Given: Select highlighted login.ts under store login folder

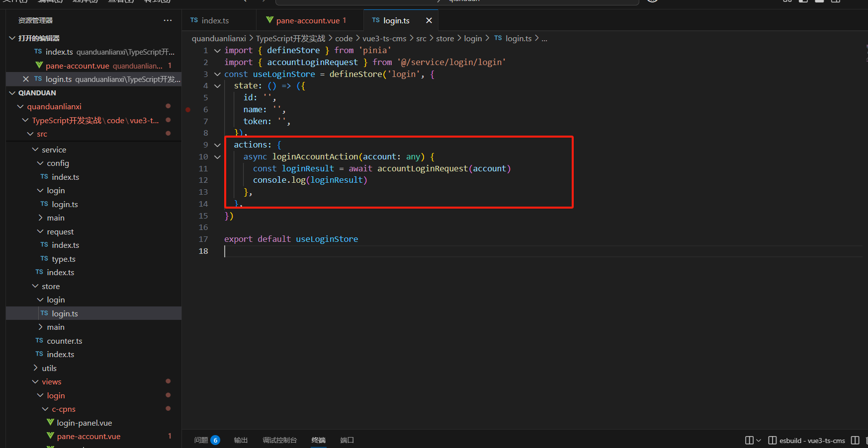Looking at the screenshot, I should tap(93, 313).
